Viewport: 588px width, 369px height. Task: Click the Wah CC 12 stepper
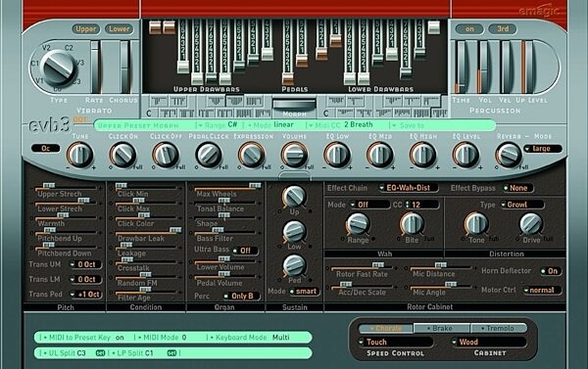click(x=420, y=205)
